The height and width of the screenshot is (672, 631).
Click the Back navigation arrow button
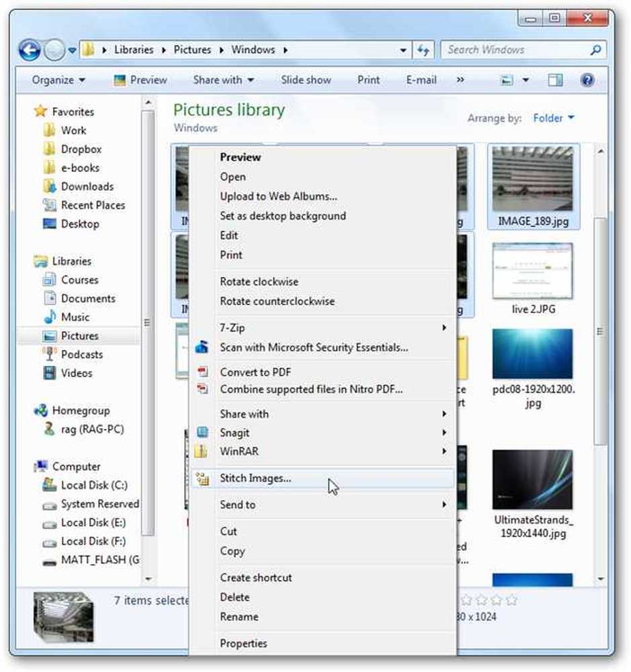coord(29,50)
